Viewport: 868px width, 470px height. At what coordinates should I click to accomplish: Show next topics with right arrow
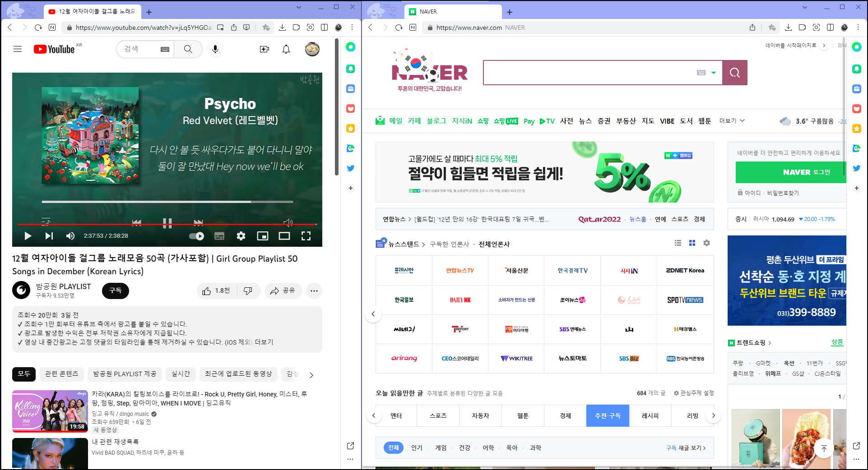713,415
